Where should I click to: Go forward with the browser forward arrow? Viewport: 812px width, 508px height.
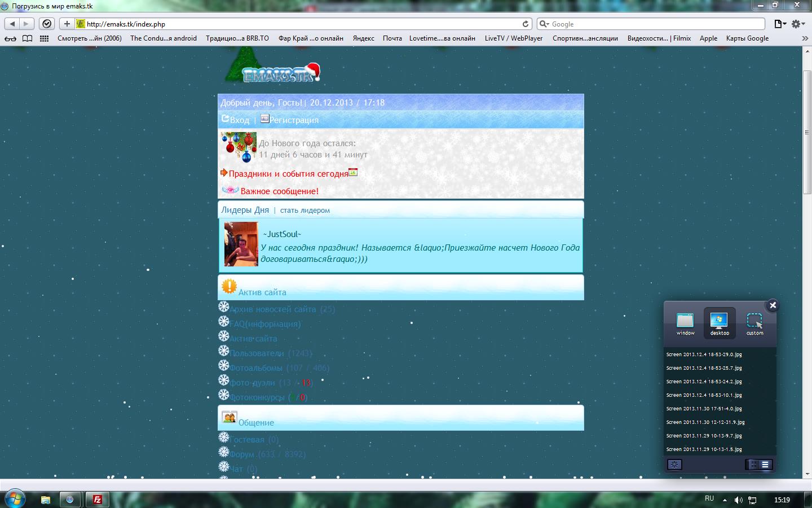click(x=26, y=24)
